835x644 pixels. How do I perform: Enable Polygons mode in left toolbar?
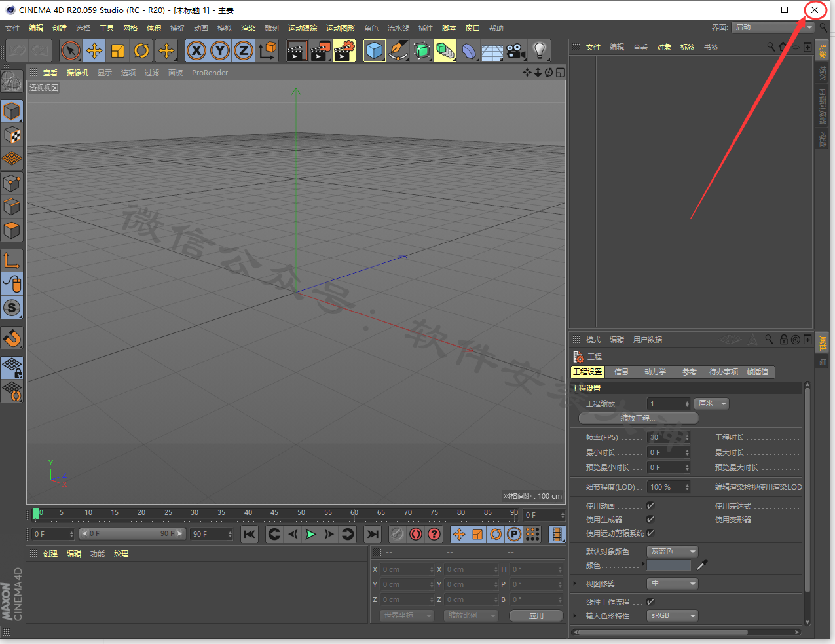(x=12, y=230)
